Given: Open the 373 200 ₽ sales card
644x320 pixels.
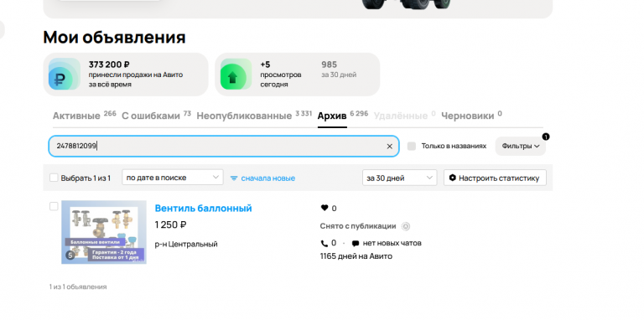Looking at the screenshot, I should (x=126, y=75).
